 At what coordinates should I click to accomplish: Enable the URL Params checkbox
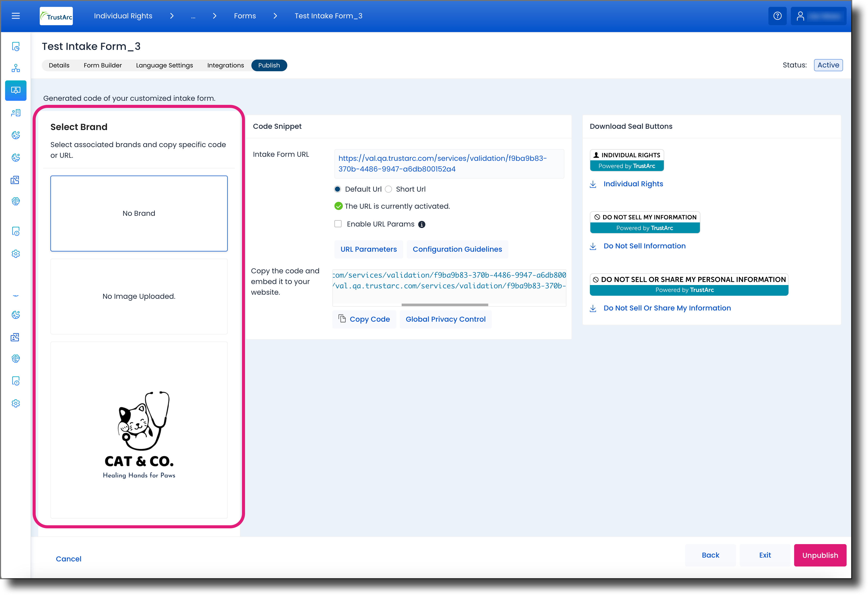(338, 224)
